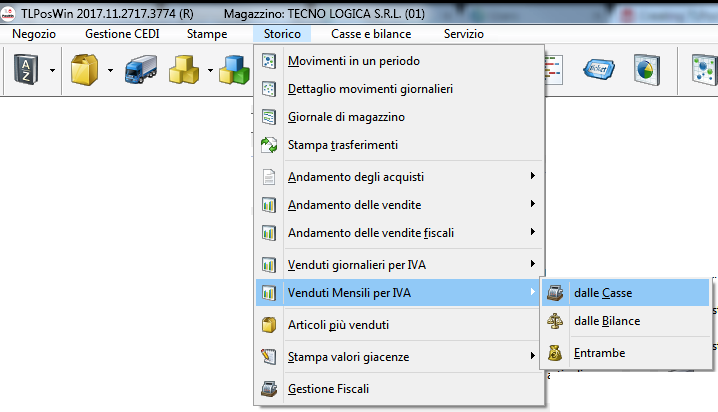718x412 pixels.
Task: Select Articoli più venduti entry
Action: [338, 325]
